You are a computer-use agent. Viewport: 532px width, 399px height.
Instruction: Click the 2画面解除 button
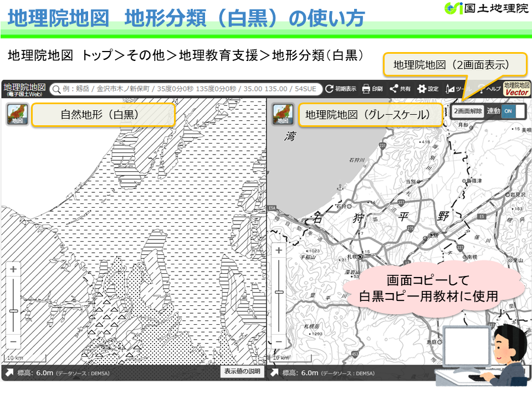[x=468, y=111]
